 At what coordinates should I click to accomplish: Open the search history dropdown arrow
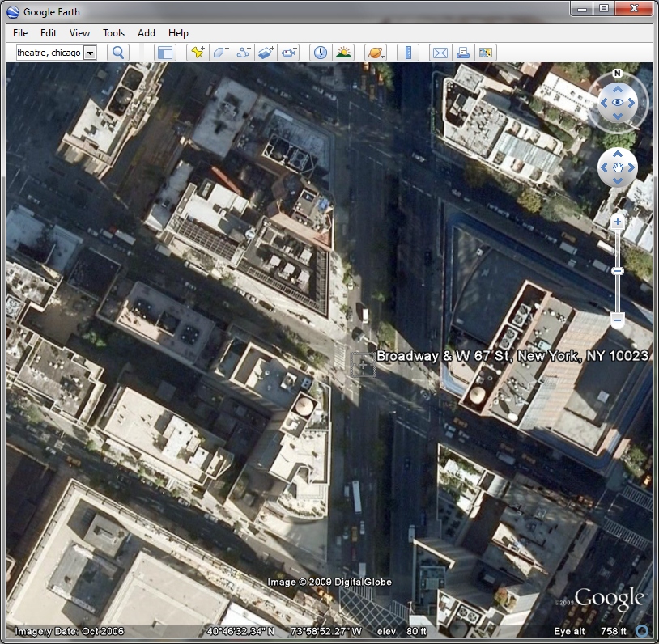[x=90, y=53]
